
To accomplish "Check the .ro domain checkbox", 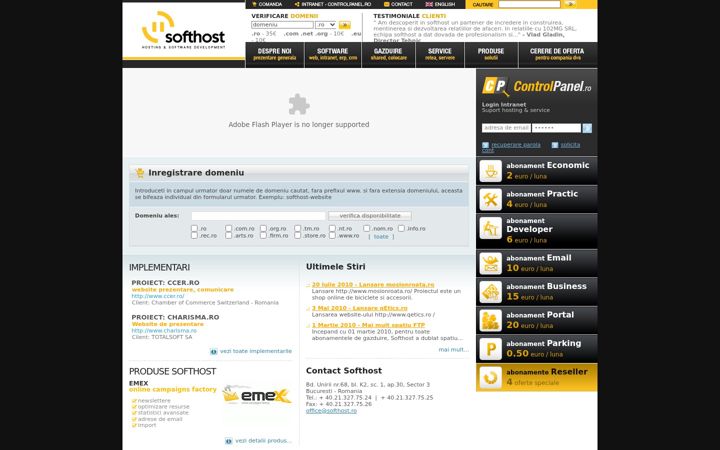I will [x=194, y=228].
